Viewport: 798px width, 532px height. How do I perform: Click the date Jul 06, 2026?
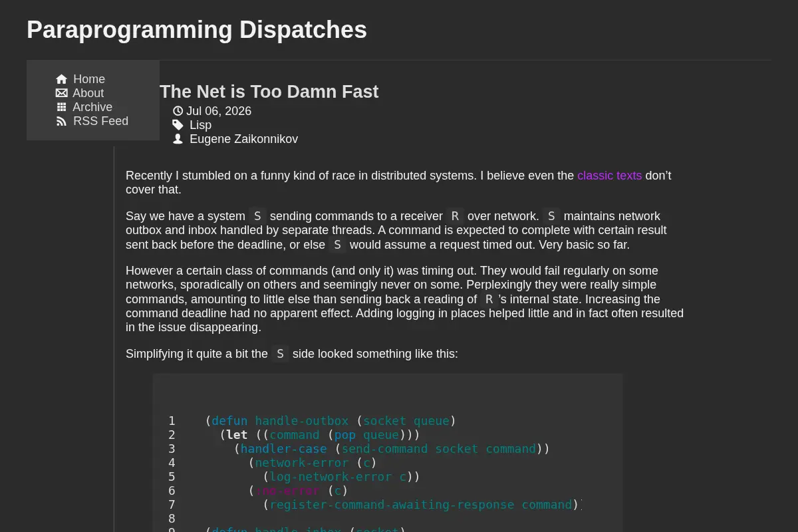pos(219,111)
